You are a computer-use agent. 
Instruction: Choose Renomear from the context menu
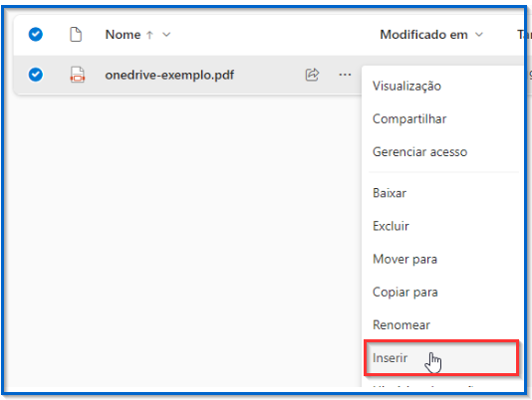[442, 325]
